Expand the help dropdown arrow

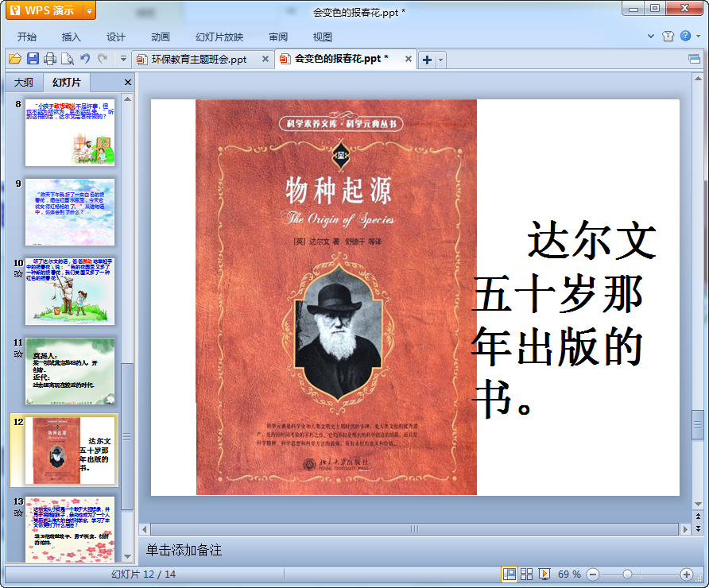(x=698, y=37)
